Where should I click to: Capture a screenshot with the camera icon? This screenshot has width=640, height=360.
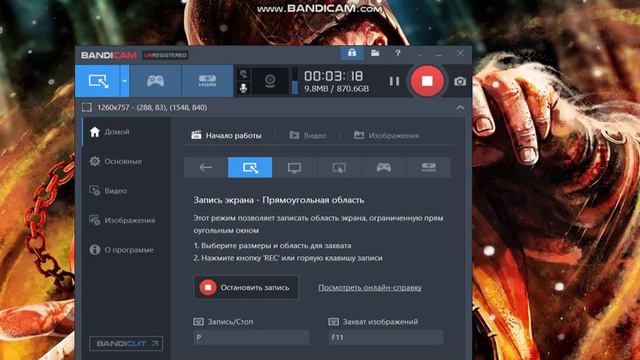coord(460,81)
